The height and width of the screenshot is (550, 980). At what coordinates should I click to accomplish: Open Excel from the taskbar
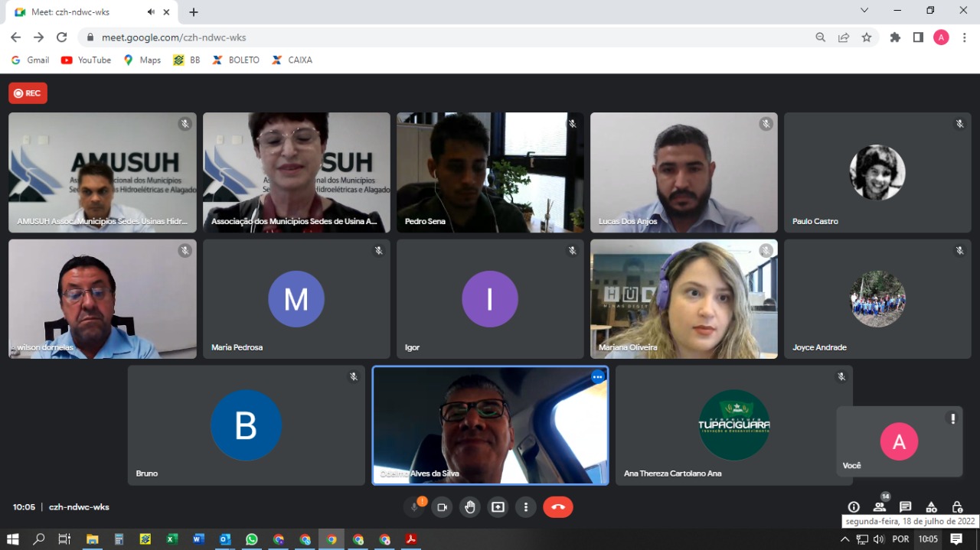[x=172, y=539]
